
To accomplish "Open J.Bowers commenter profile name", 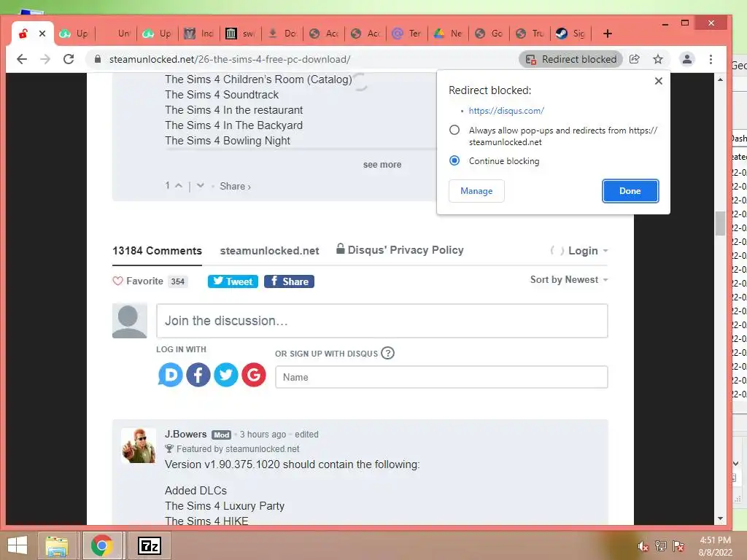I will pyautogui.click(x=186, y=435).
